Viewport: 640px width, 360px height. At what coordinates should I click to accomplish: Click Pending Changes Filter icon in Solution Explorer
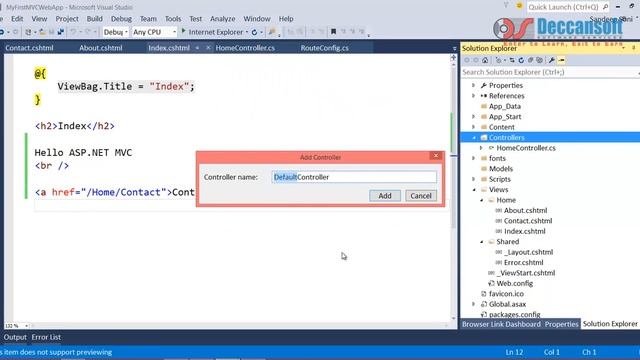coord(498,60)
